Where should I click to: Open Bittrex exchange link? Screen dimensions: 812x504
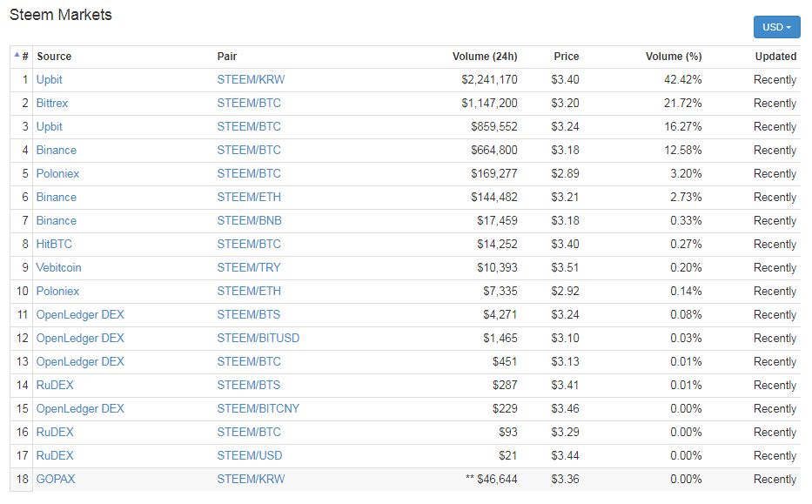pyautogui.click(x=52, y=104)
